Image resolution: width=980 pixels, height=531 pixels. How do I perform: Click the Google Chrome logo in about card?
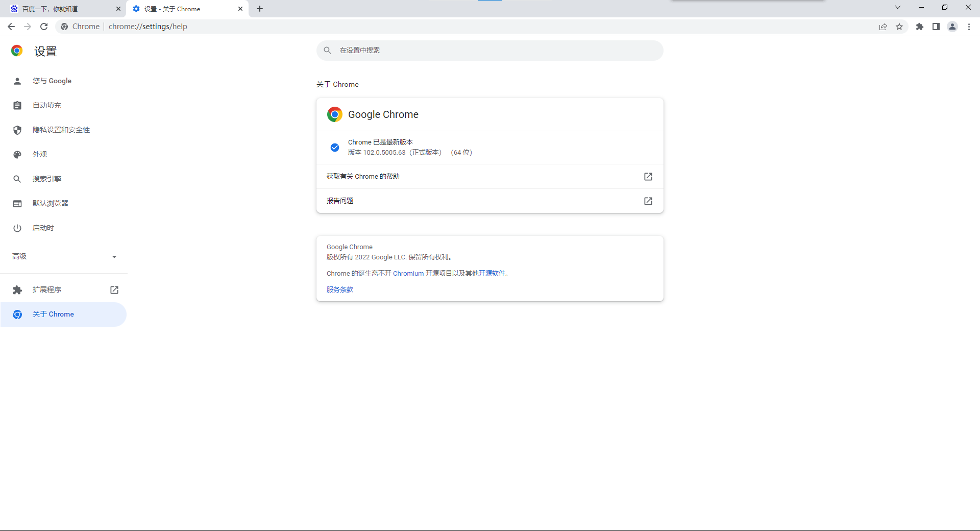[335, 114]
